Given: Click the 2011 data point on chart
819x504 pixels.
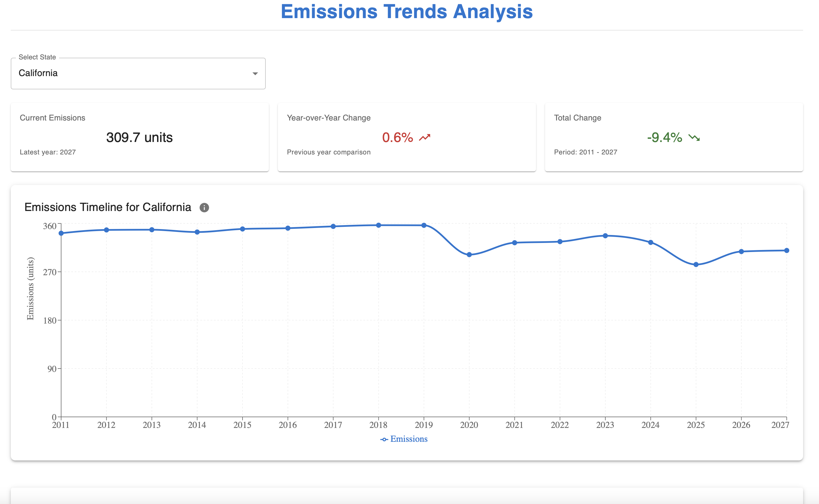Looking at the screenshot, I should click(61, 233).
